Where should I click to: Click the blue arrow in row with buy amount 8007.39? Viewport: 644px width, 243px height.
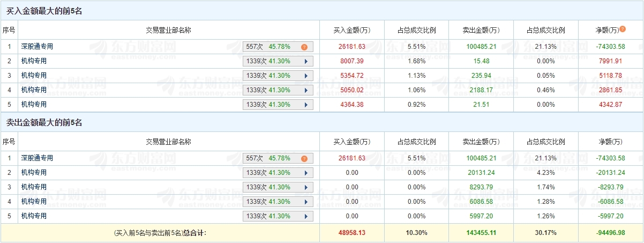(305, 61)
